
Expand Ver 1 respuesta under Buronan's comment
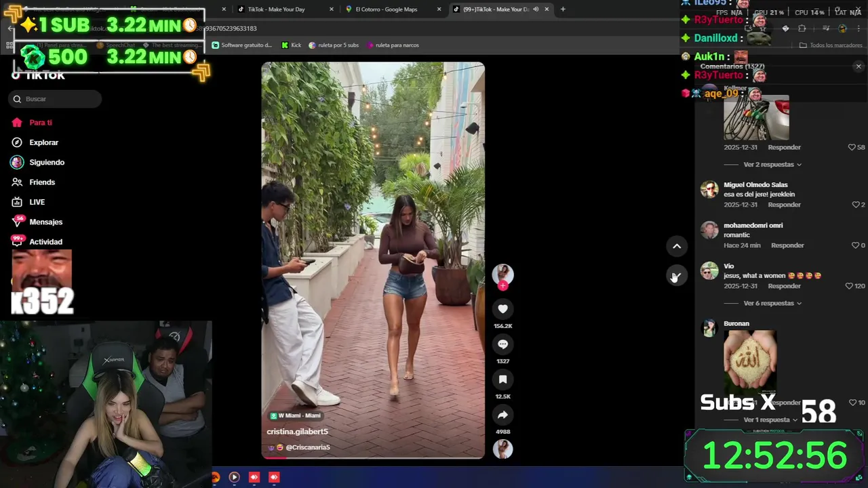[771, 420]
